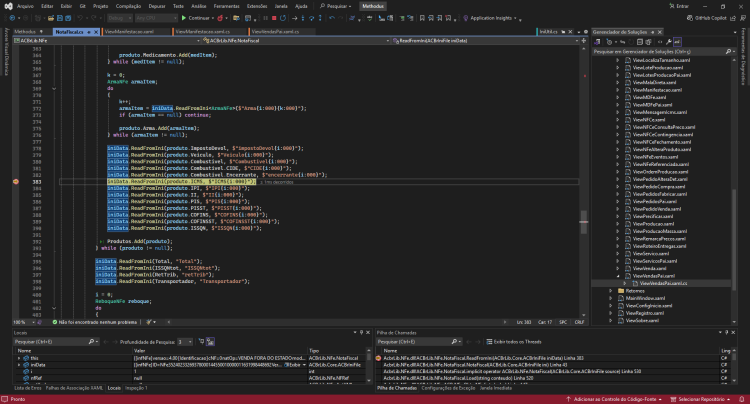Switch to the Lista de Erros tab
The height and width of the screenshot is (404, 750).
28,388
